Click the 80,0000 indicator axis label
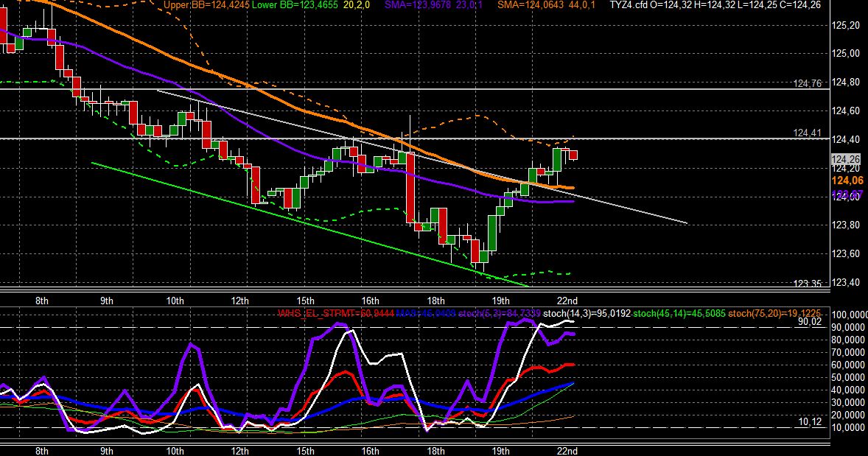This screenshot has height=456, width=868. coord(850,340)
